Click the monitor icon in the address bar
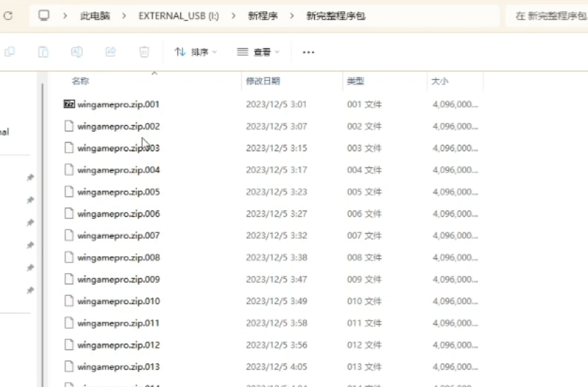Image resolution: width=588 pixels, height=387 pixels. click(x=44, y=15)
